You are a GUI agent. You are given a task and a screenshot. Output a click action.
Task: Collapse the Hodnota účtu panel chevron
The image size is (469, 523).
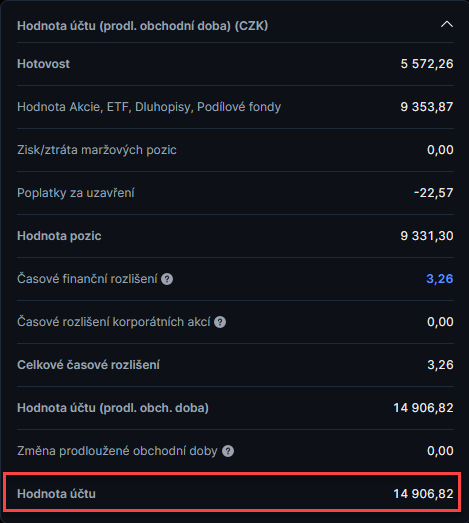(x=447, y=24)
